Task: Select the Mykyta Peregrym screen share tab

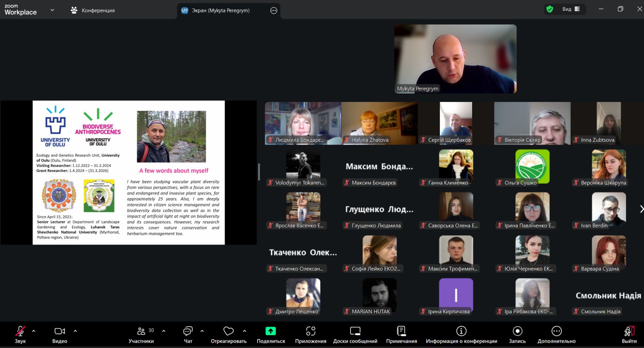Action: 221,10
